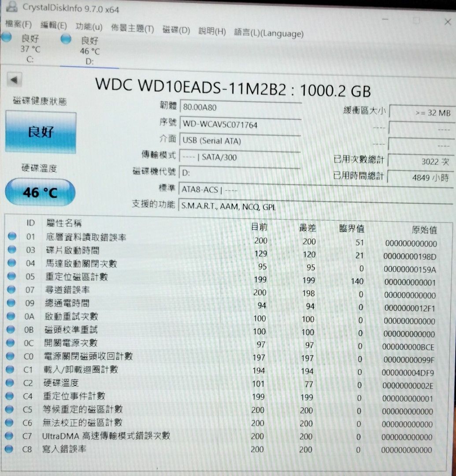Click status orb for attribute 09
Screen dimensions: 456x476
tap(11, 303)
